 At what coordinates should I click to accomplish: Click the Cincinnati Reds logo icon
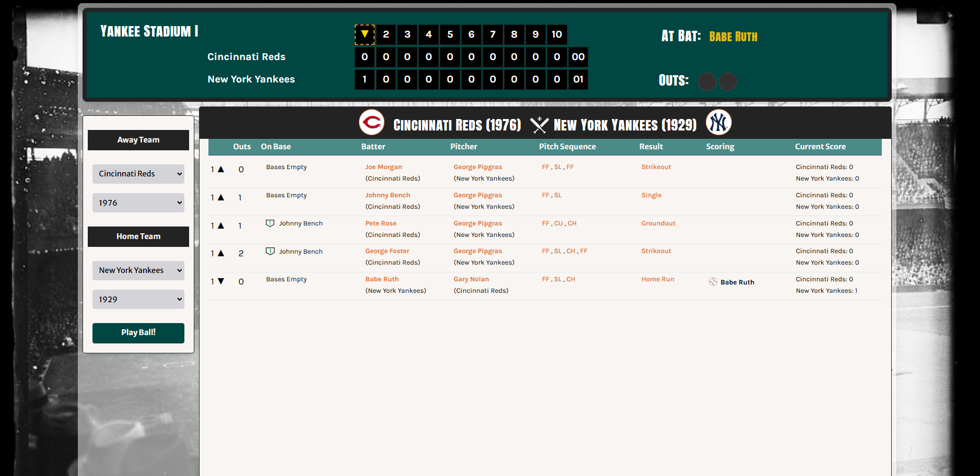click(x=371, y=123)
